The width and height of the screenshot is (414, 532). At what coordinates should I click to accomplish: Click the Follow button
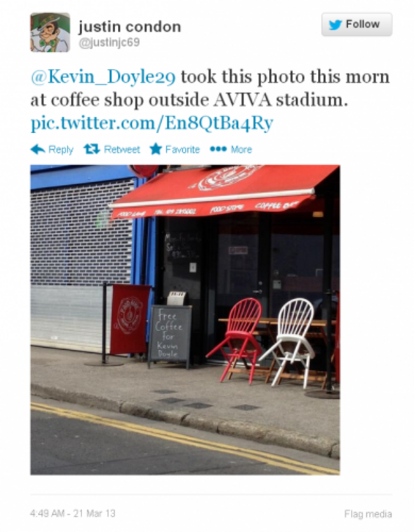coord(357,24)
